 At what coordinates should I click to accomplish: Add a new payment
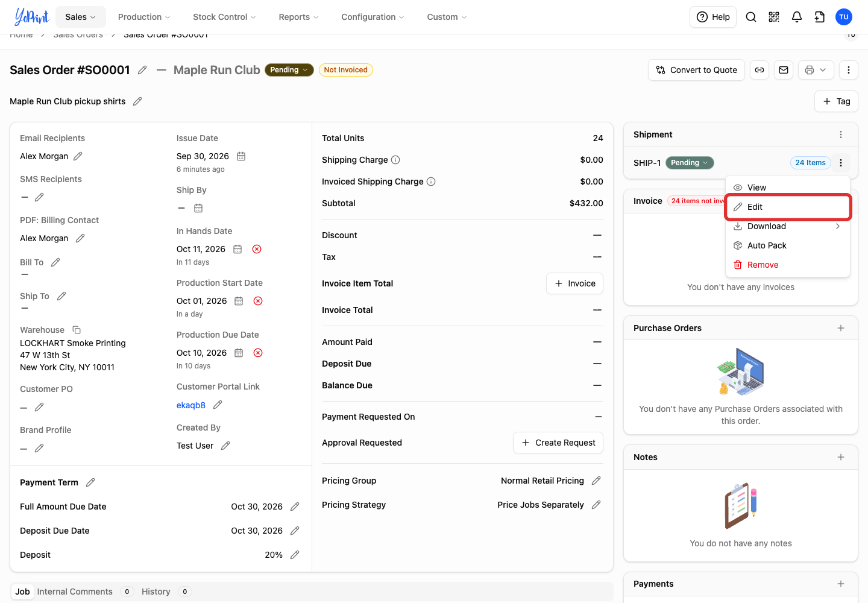[841, 584]
